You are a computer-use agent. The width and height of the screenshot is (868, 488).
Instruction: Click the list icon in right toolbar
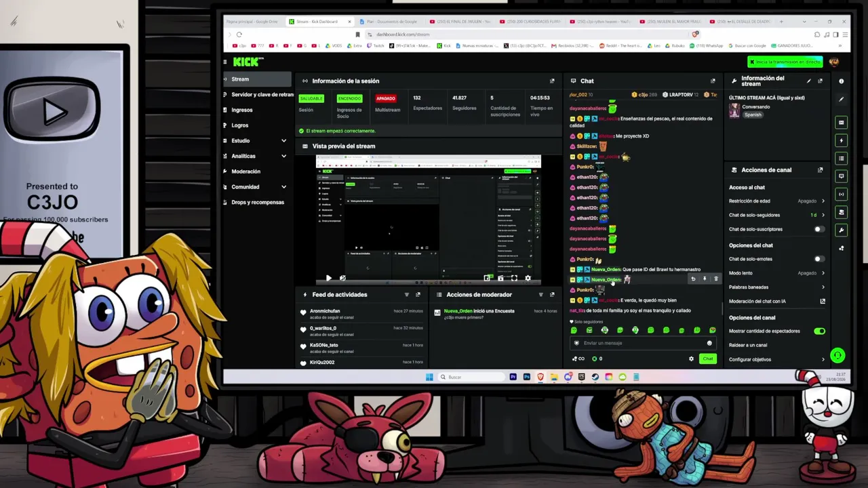pyautogui.click(x=842, y=159)
